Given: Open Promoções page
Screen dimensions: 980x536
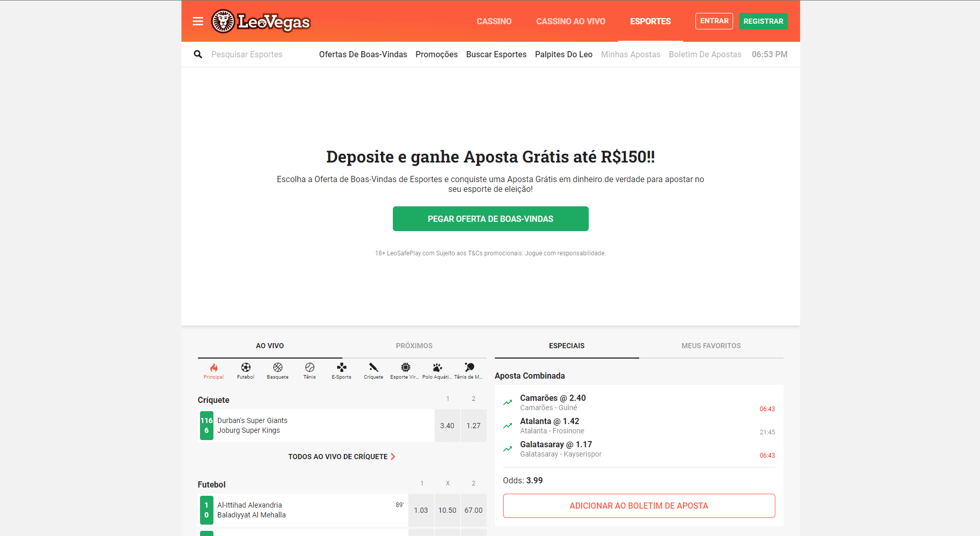Looking at the screenshot, I should tap(437, 54).
